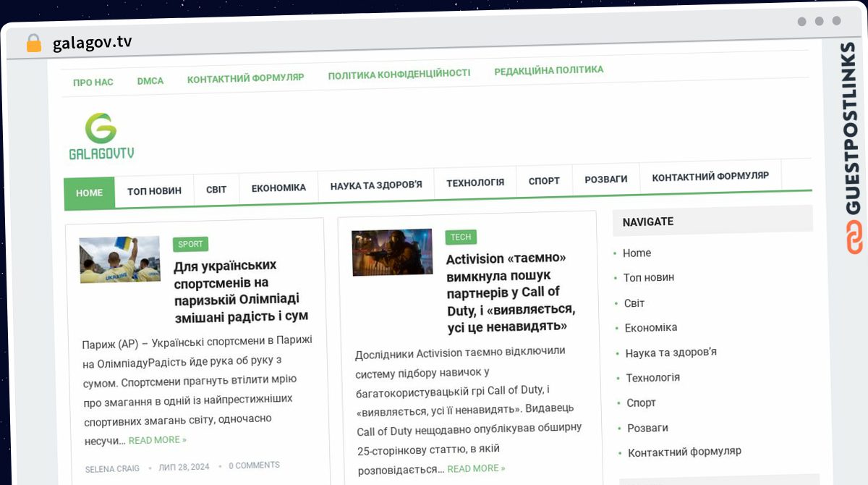The width and height of the screenshot is (868, 485).
Task: Click Наука та здоров'я in sidebar
Action: click(x=671, y=353)
